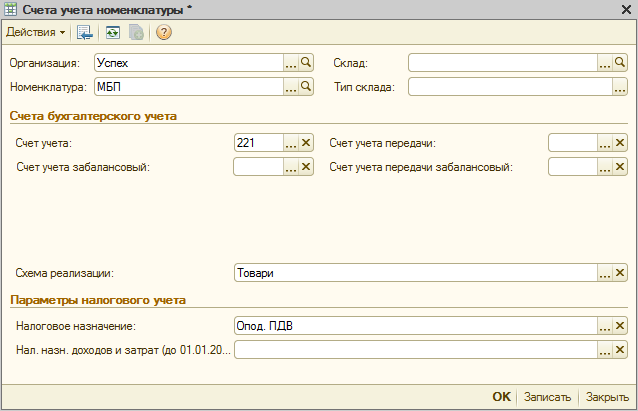Click magnifier icon next to Организация field
Screen dimensions: 638x411
coord(307,62)
